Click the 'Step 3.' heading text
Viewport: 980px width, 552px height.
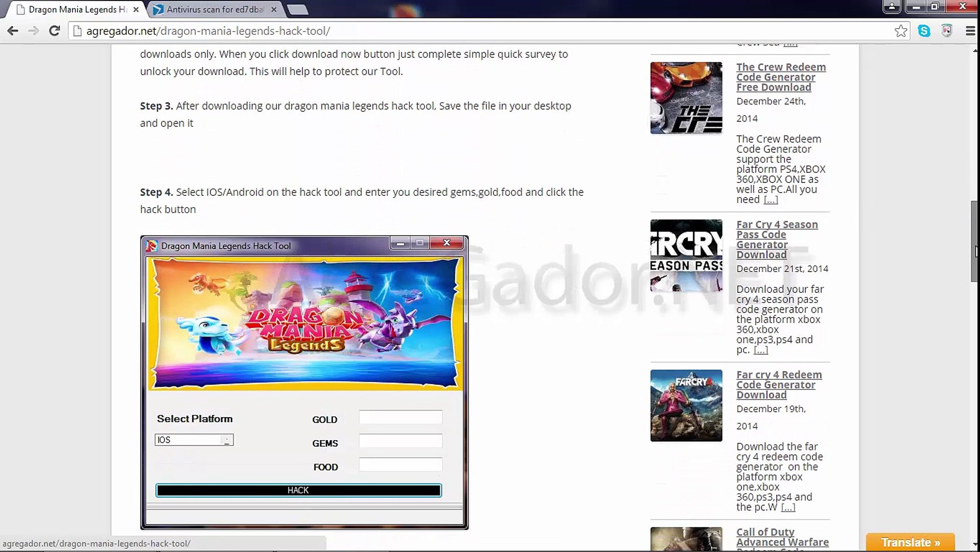click(156, 106)
